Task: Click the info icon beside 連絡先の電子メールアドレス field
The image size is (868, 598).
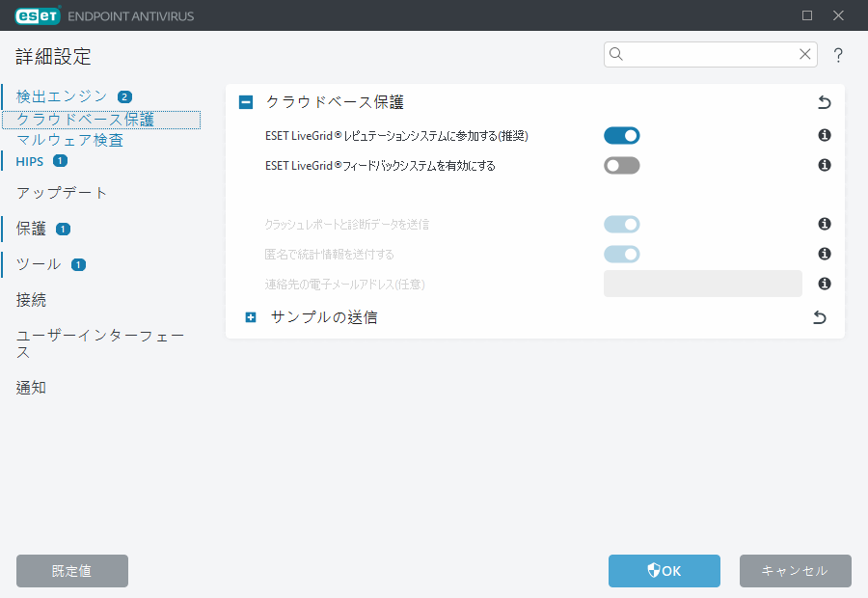Action: point(824,283)
